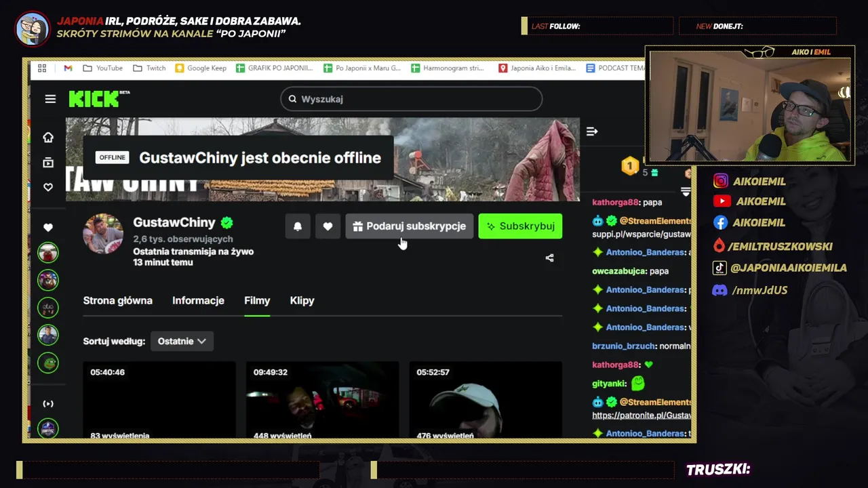868x488 pixels.
Task: Click GustawChiny's profile avatar
Action: tap(103, 234)
